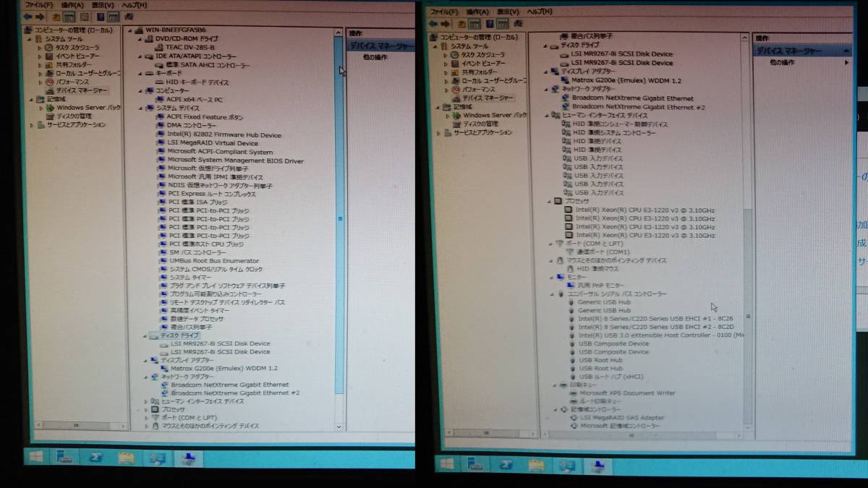Screen dimensions: 868x488
Task: Select パフォーマンス in left window tree
Action: [72, 82]
